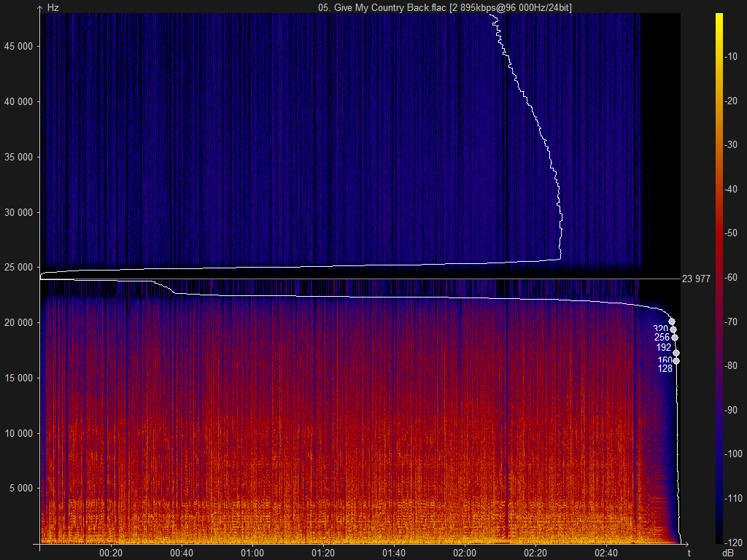Image resolution: width=747 pixels, height=560 pixels.
Task: Click the -90 dB scale label
Action: [731, 410]
